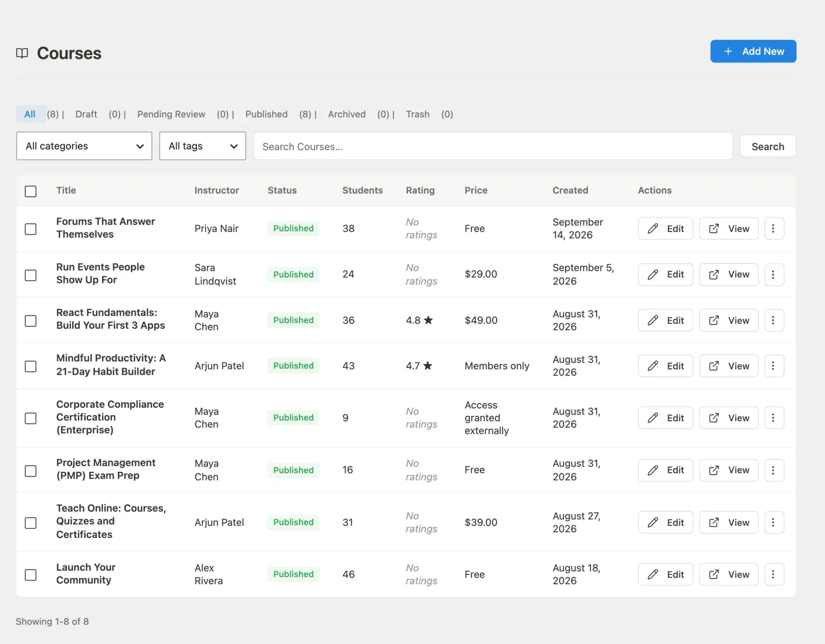Open the Trash filter
The width and height of the screenshot is (825, 644).
(418, 114)
